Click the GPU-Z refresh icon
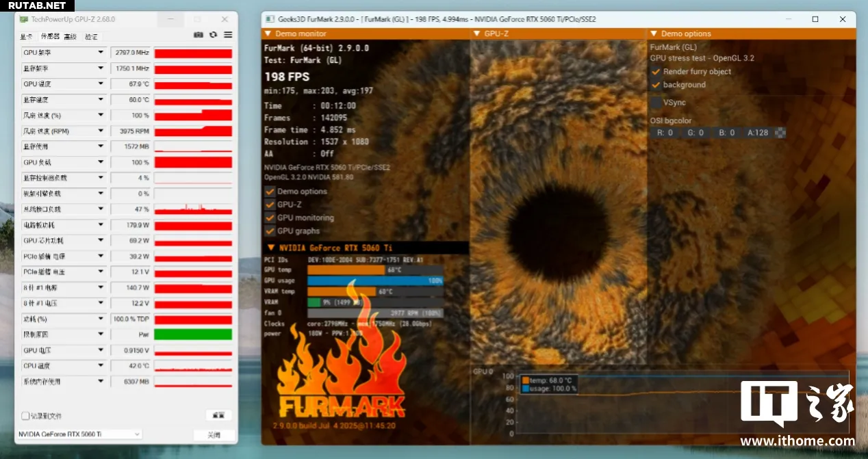 coord(213,35)
